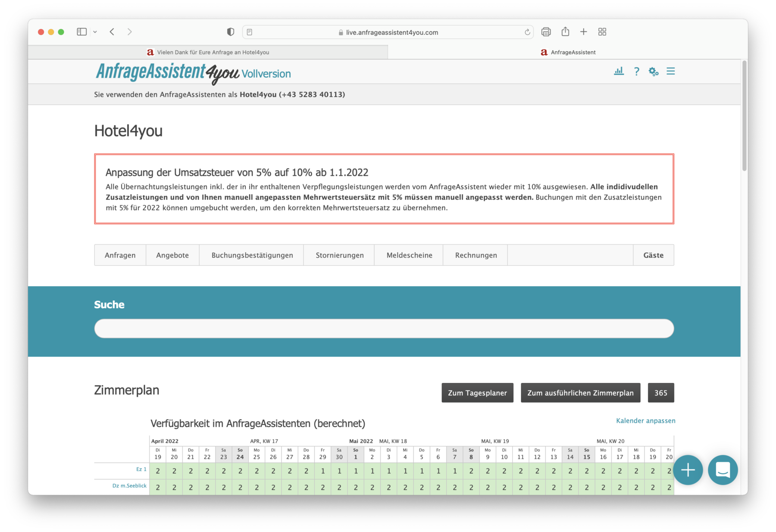Image resolution: width=776 pixels, height=532 pixels.
Task: Go back with Safari back arrow
Action: (112, 32)
